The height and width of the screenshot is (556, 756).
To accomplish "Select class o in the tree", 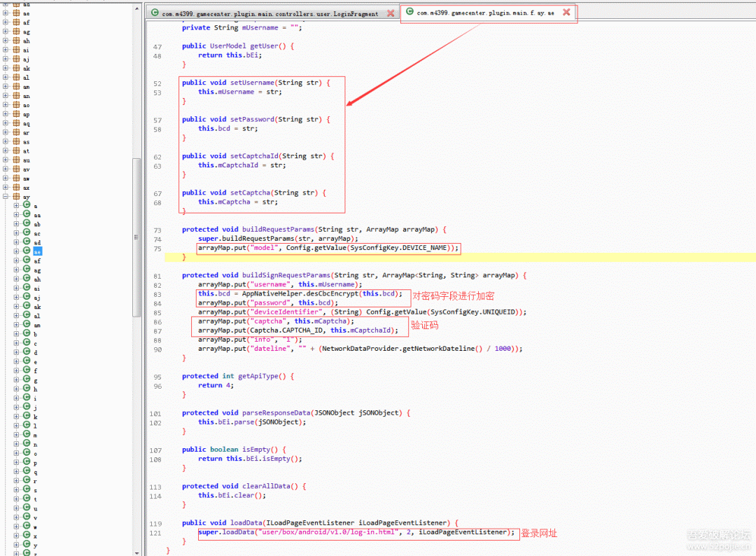I will [x=35, y=453].
